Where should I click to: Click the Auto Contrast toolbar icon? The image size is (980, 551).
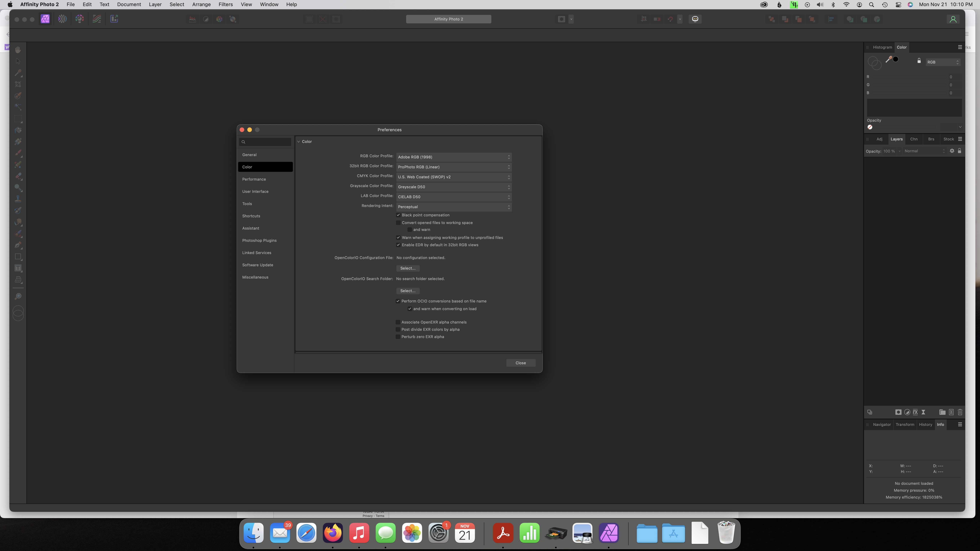[206, 19]
